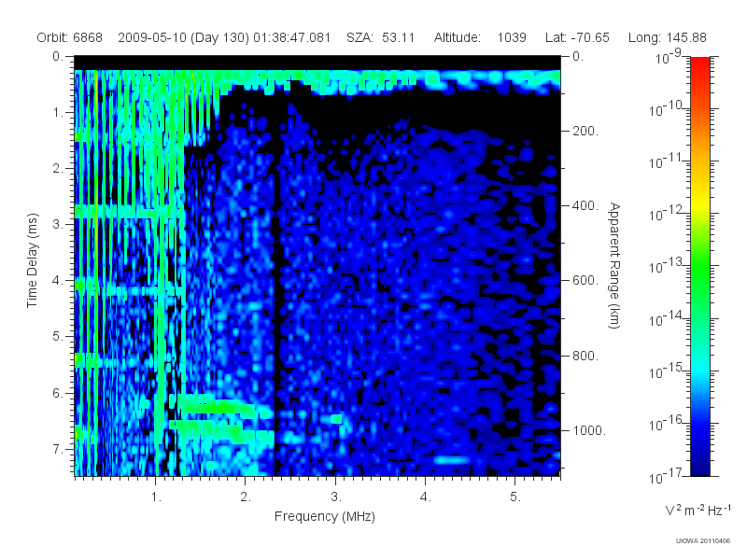Click the 'Lat: -70.65' text

point(577,37)
